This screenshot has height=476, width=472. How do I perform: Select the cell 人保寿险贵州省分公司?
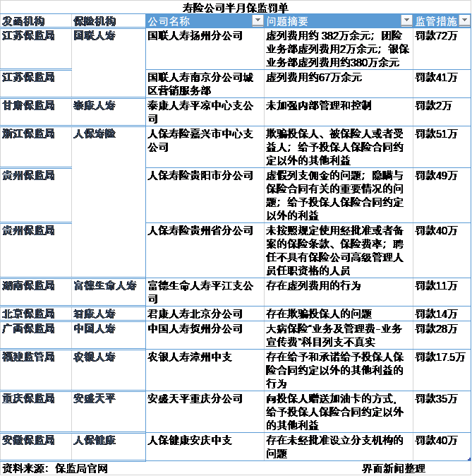[x=205, y=250]
